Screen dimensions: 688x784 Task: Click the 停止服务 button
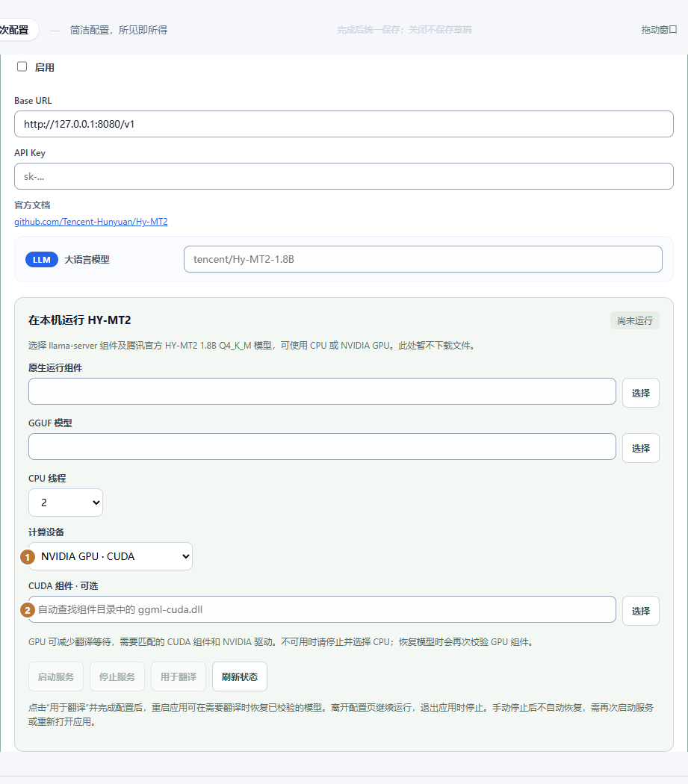[117, 676]
